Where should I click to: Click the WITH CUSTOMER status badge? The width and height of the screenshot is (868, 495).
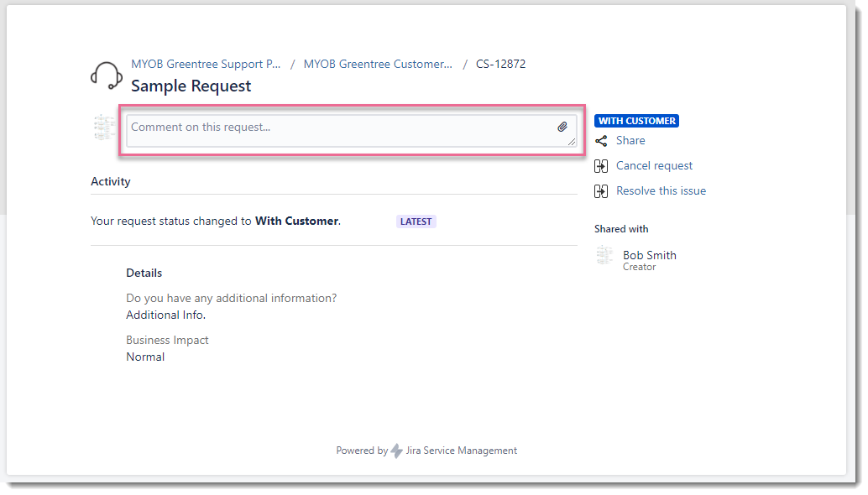[x=636, y=121]
